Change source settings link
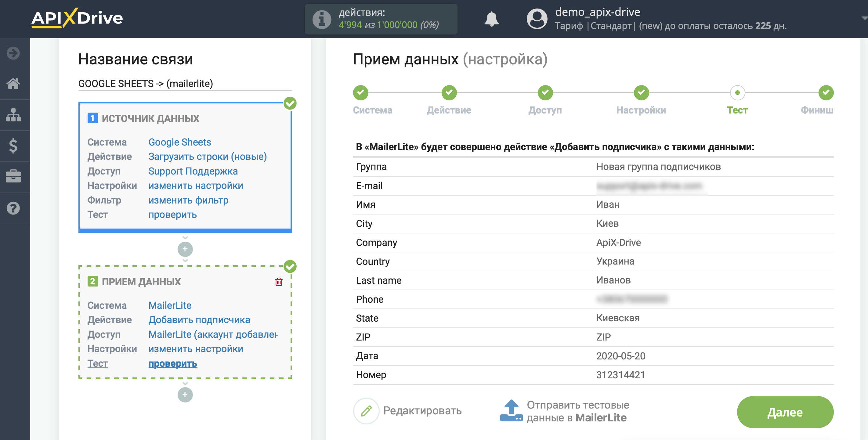868x440 pixels. click(196, 185)
